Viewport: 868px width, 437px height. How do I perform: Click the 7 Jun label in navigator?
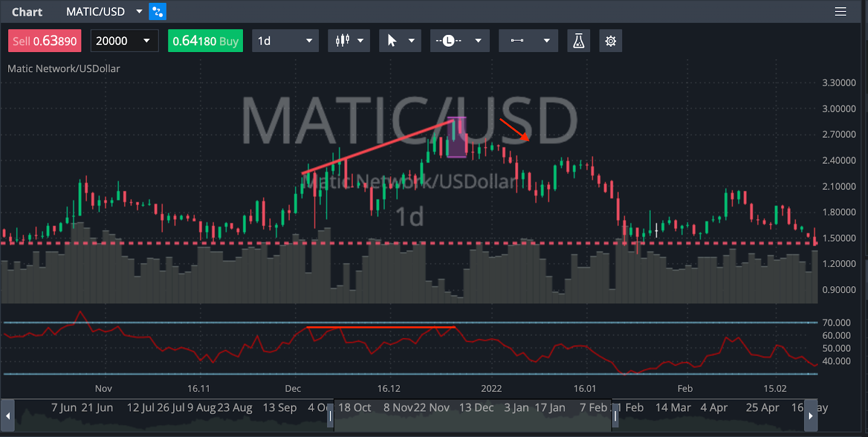[64, 408]
